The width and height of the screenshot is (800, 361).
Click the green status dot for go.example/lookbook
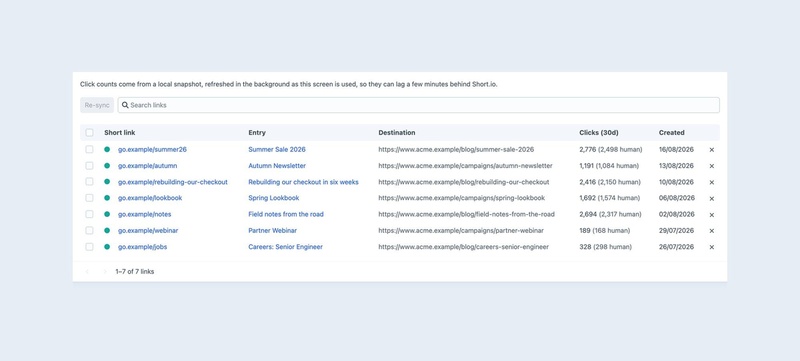[107, 198]
